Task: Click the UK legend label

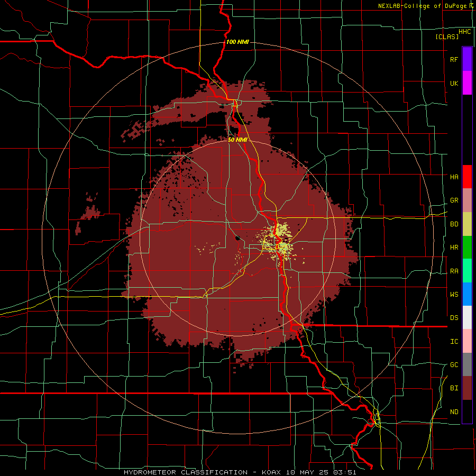Action: [x=454, y=83]
